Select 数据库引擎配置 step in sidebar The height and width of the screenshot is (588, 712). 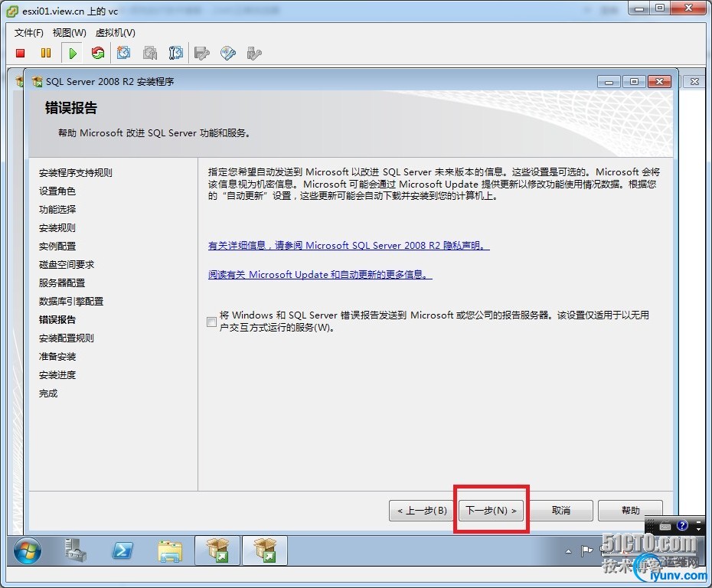point(71,301)
